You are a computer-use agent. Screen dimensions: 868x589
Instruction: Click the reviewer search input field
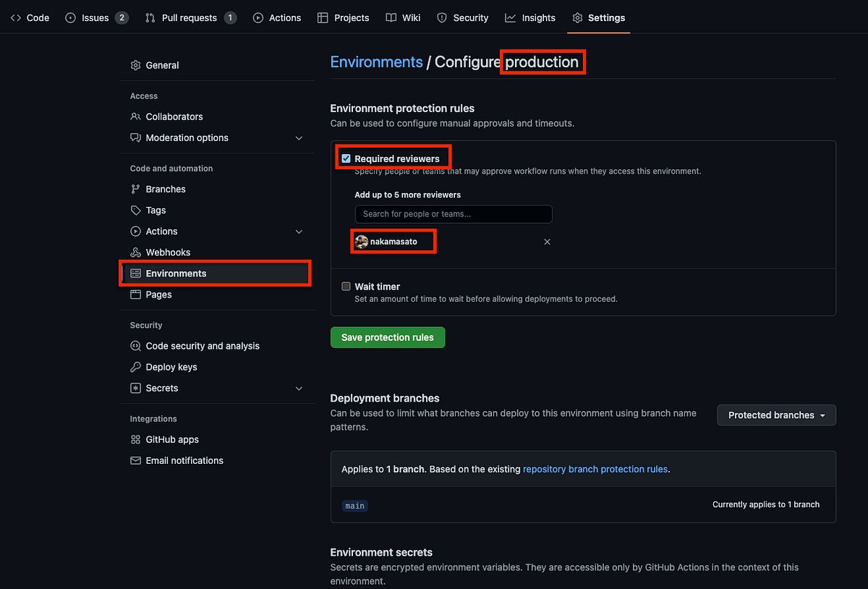coord(453,214)
